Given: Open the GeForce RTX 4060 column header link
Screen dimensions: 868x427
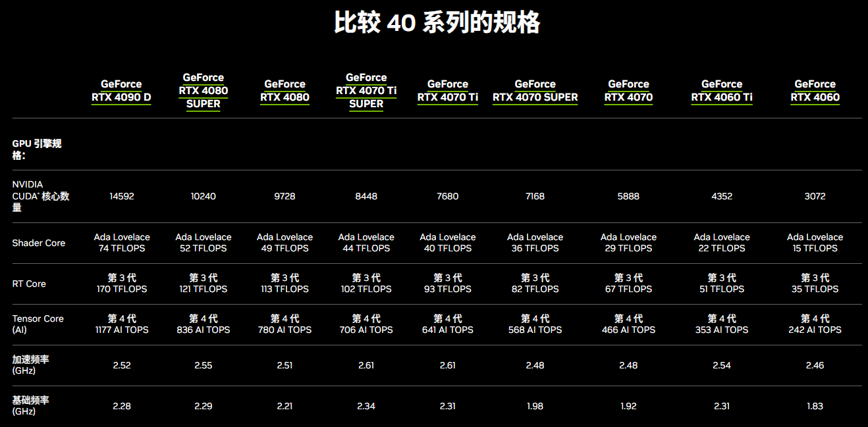Looking at the screenshot, I should coord(815,91).
